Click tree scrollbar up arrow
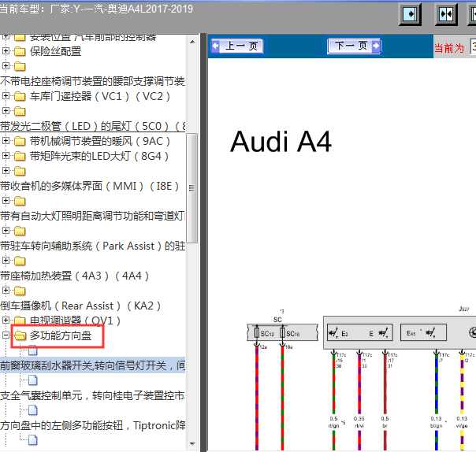 pyautogui.click(x=192, y=42)
